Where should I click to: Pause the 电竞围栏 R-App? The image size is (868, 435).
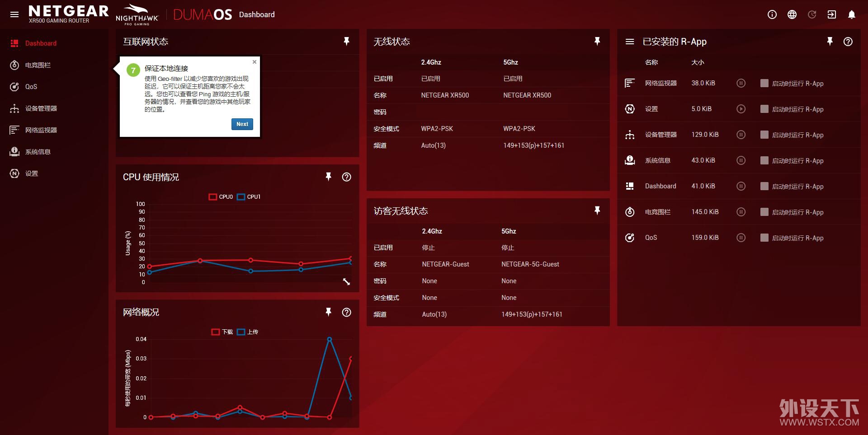pyautogui.click(x=741, y=212)
